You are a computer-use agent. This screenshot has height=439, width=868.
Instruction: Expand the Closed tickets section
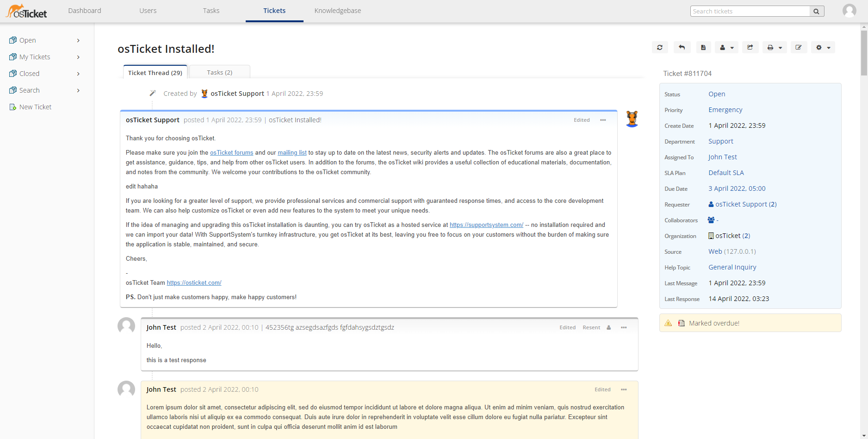pos(29,73)
